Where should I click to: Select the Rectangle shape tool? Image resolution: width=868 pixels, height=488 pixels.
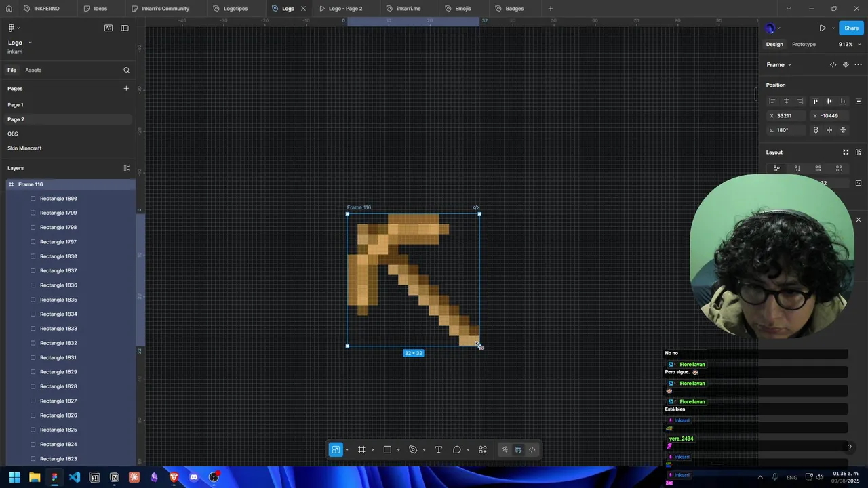(x=387, y=449)
